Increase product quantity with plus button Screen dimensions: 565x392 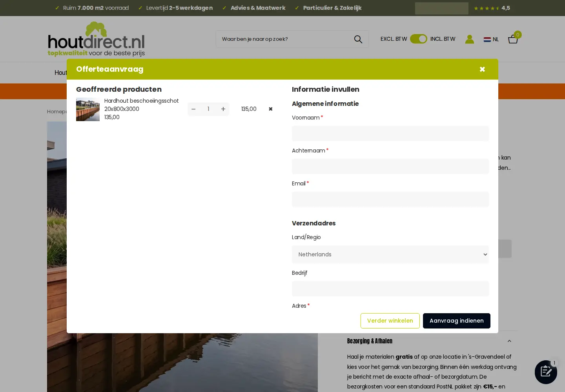(x=223, y=109)
